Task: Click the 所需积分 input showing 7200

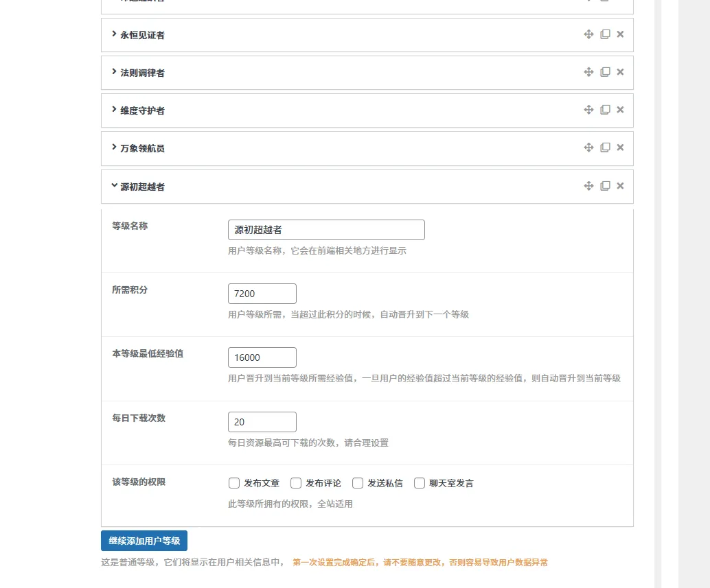Action: coord(262,293)
